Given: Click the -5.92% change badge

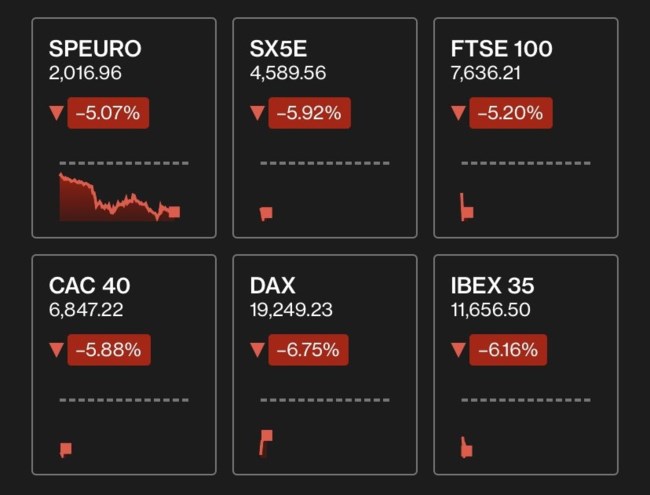Looking at the screenshot, I should [x=309, y=113].
